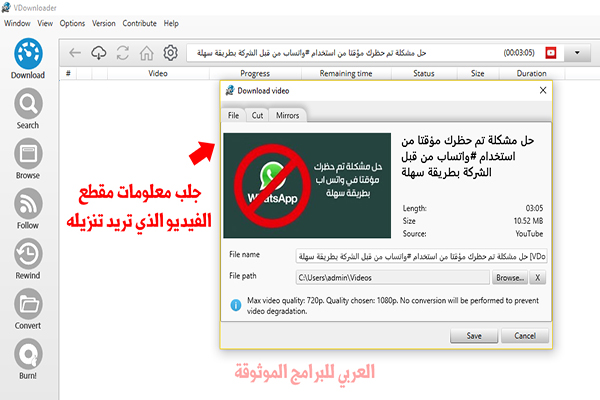Sort list by Status column header
This screenshot has width=600, height=400.
point(424,73)
